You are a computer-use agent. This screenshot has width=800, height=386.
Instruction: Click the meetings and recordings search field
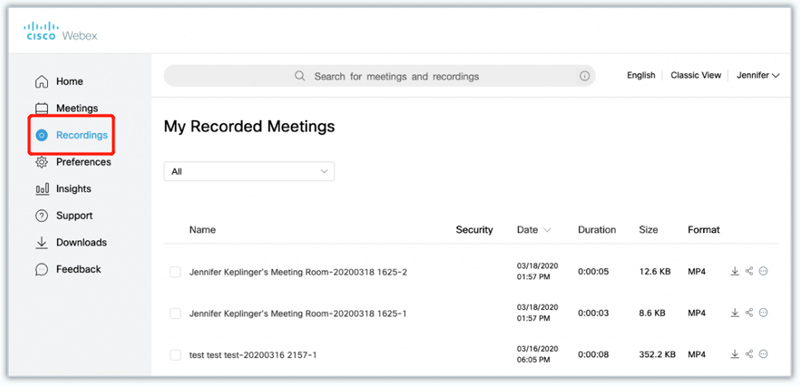coord(380,76)
